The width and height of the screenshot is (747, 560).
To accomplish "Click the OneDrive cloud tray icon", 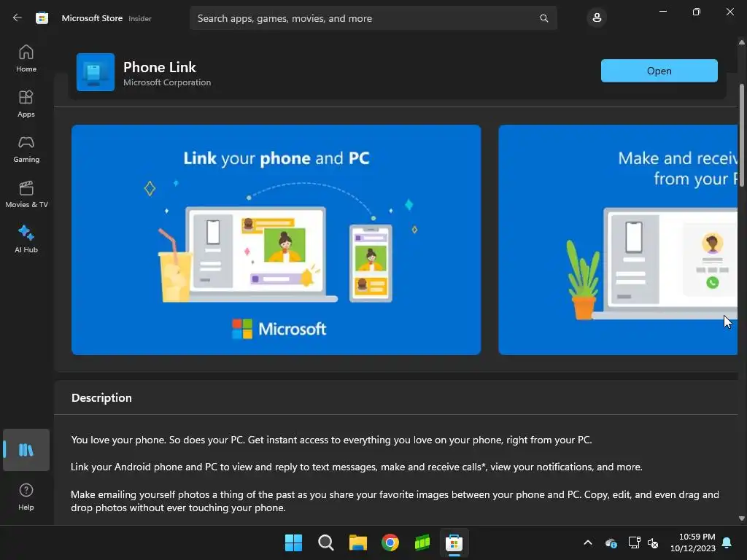I will 611,542.
